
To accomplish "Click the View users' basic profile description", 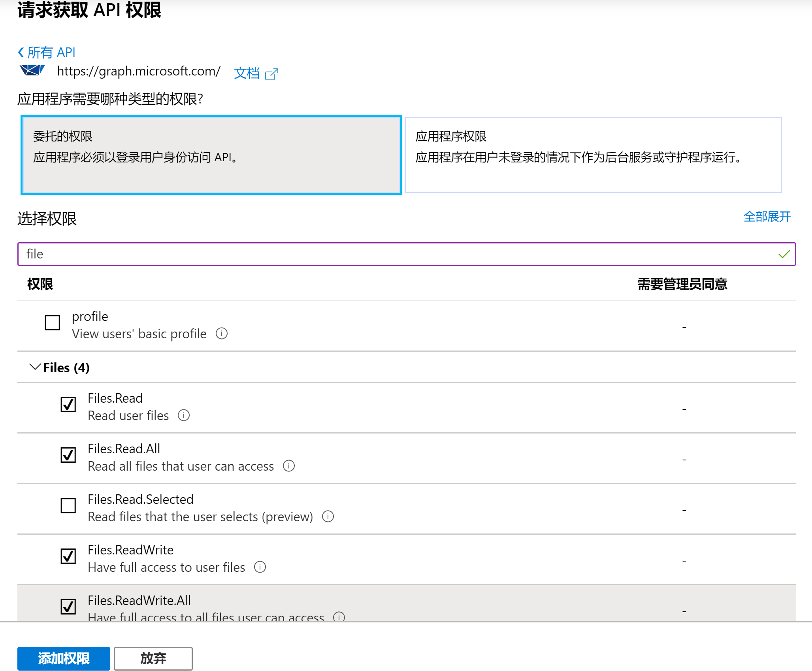I will (139, 334).
